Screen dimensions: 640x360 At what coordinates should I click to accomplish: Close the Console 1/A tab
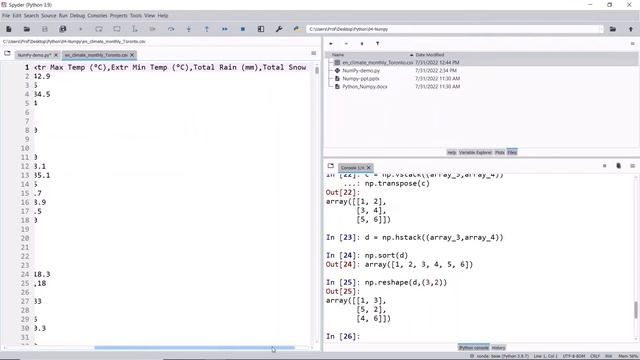[369, 167]
